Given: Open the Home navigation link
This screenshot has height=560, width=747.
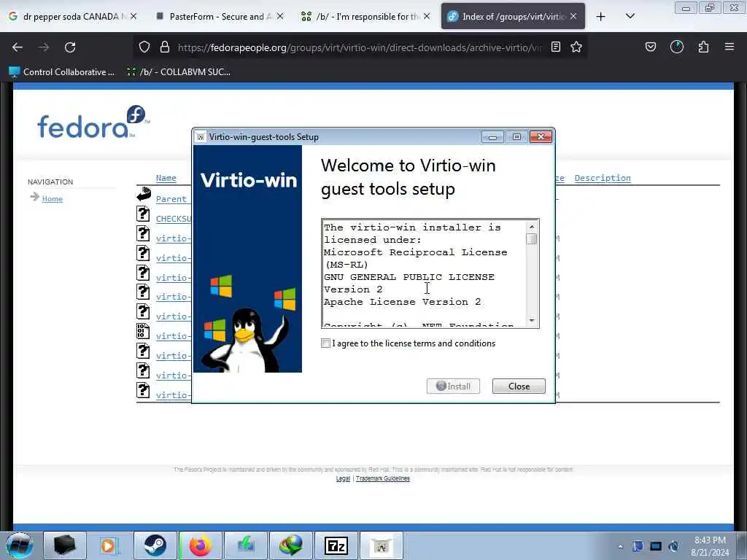Looking at the screenshot, I should click(53, 198).
